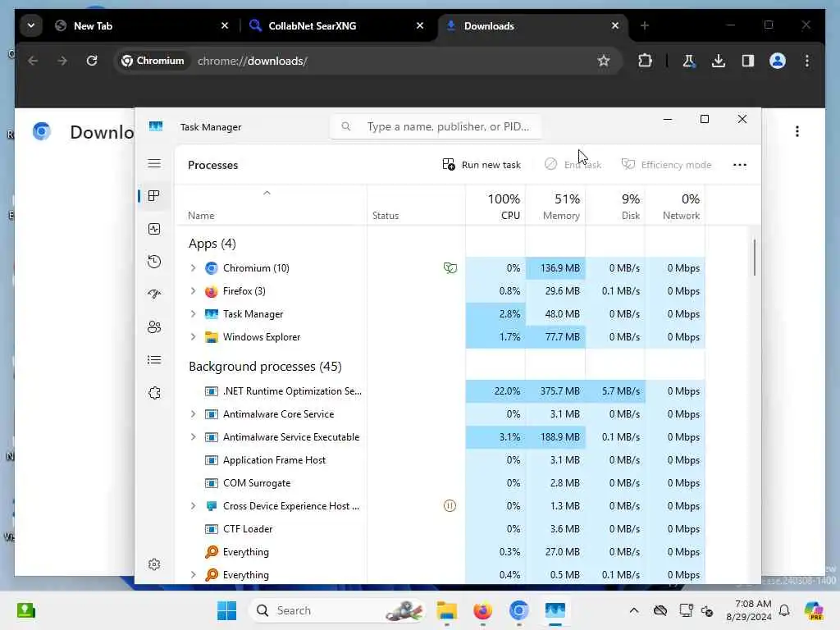
Task: Open Startup apps page in sidebar
Action: pos(154,294)
